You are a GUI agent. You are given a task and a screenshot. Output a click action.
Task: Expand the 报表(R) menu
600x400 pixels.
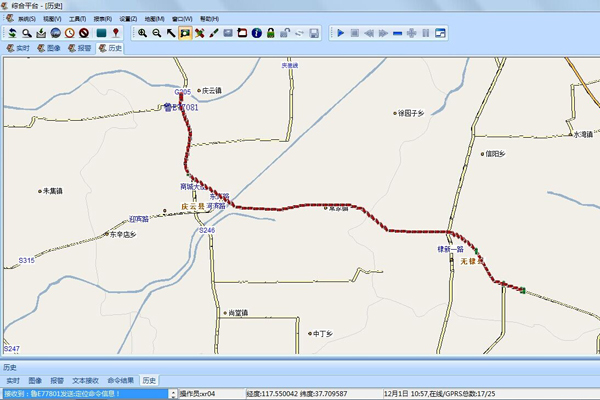pos(103,19)
